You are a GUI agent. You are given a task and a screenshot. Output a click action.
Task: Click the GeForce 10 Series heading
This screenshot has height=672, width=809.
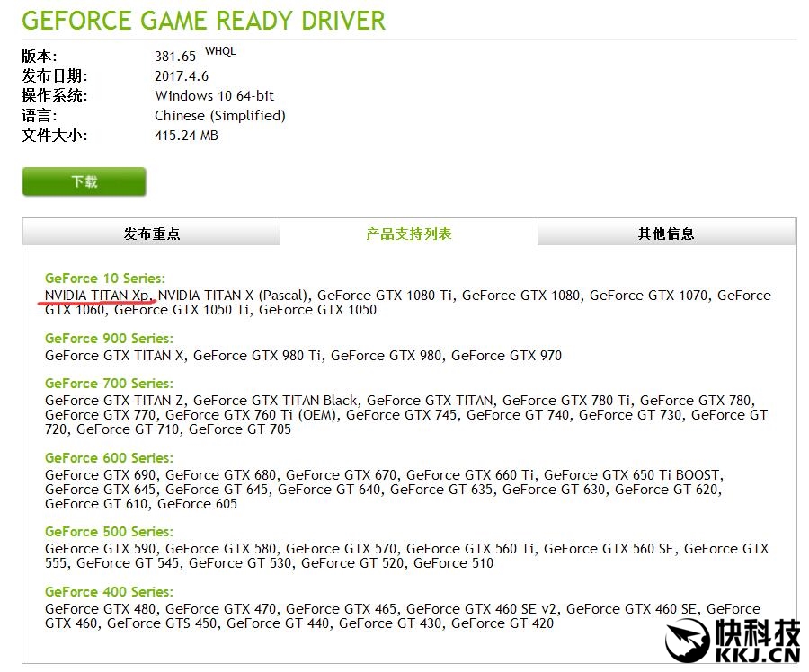105,279
